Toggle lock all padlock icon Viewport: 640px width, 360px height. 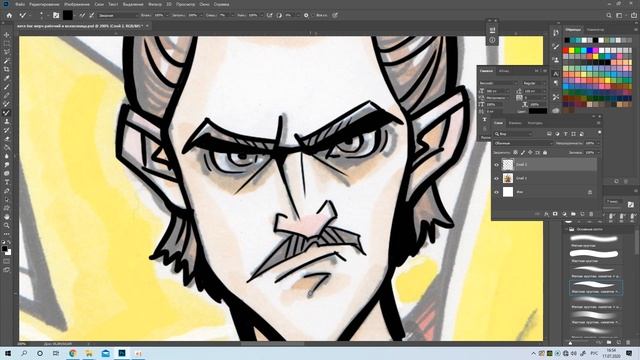[545, 153]
